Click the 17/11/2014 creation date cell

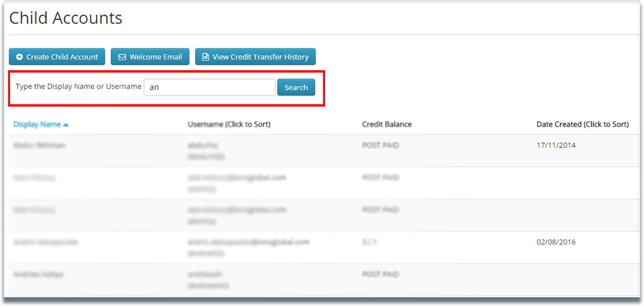[x=555, y=145]
